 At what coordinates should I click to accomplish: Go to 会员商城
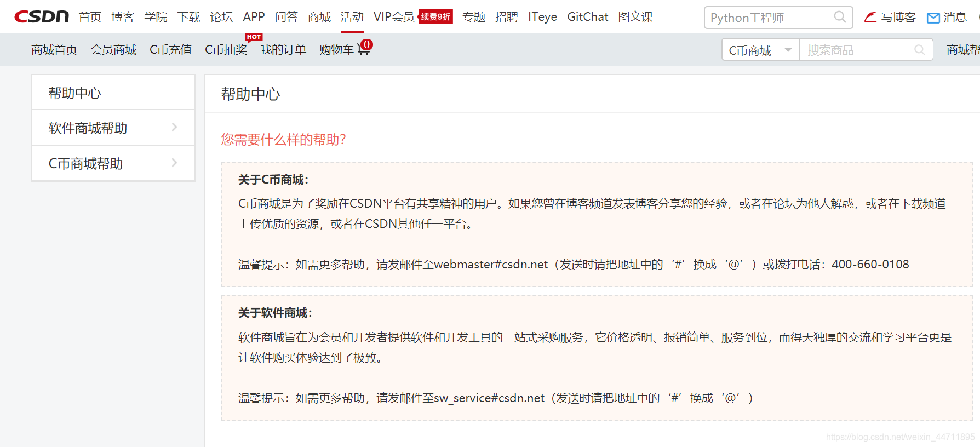click(x=113, y=50)
